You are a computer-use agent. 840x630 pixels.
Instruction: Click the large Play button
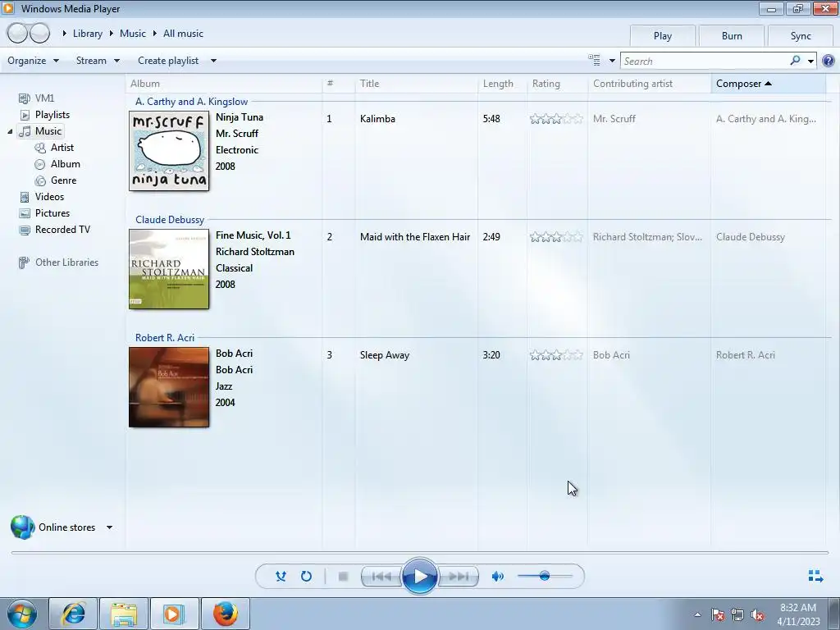(419, 577)
